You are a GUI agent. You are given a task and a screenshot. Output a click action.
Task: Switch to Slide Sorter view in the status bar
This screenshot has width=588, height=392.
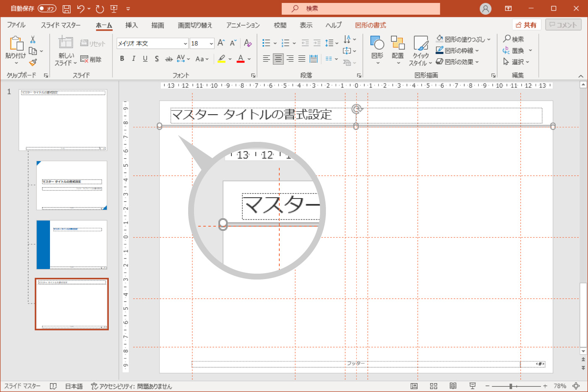click(x=433, y=386)
